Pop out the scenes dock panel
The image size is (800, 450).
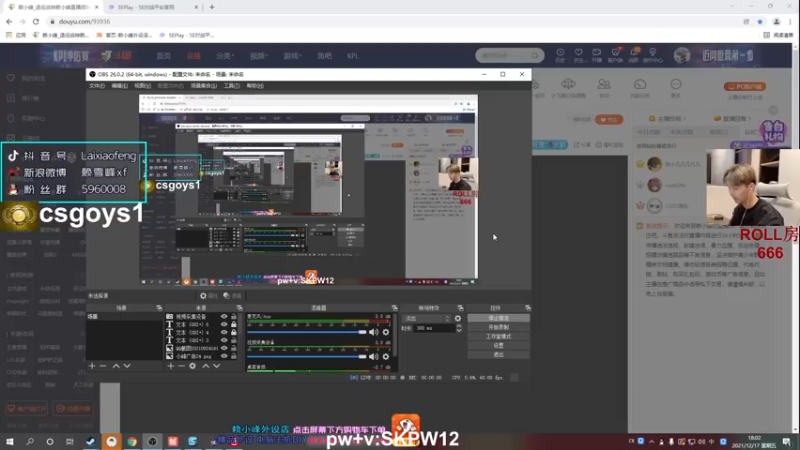pos(159,308)
